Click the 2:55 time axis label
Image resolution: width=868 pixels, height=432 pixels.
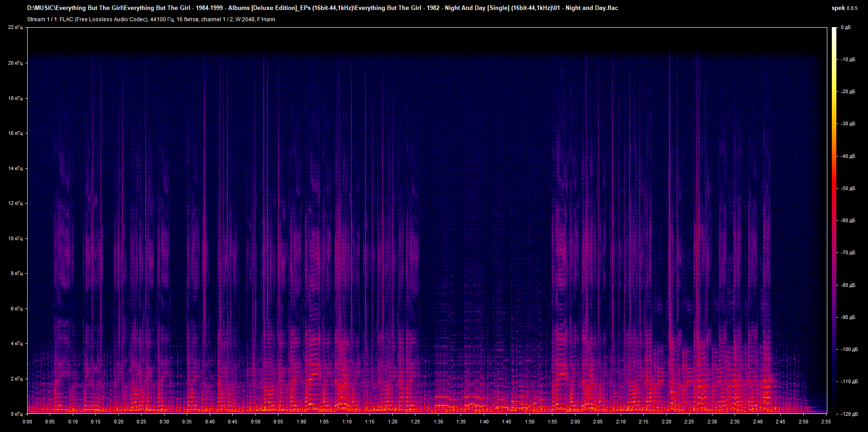826,422
